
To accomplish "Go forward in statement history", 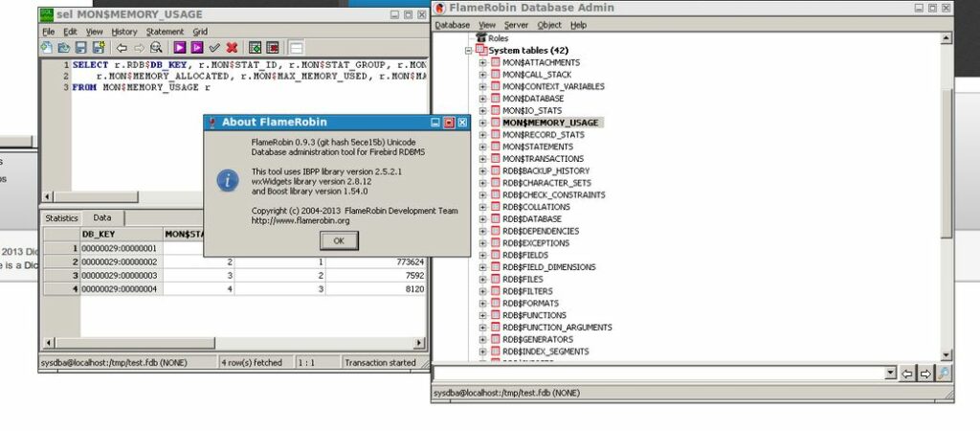I will tap(139, 48).
